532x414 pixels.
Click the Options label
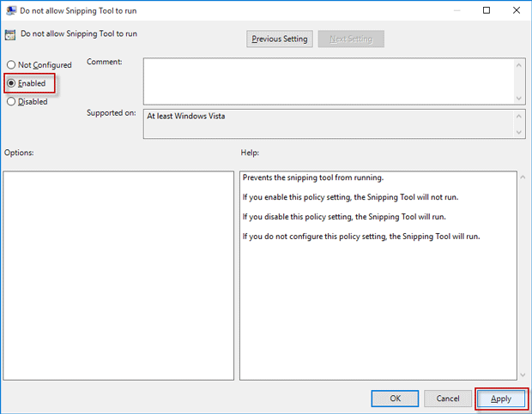click(19, 153)
